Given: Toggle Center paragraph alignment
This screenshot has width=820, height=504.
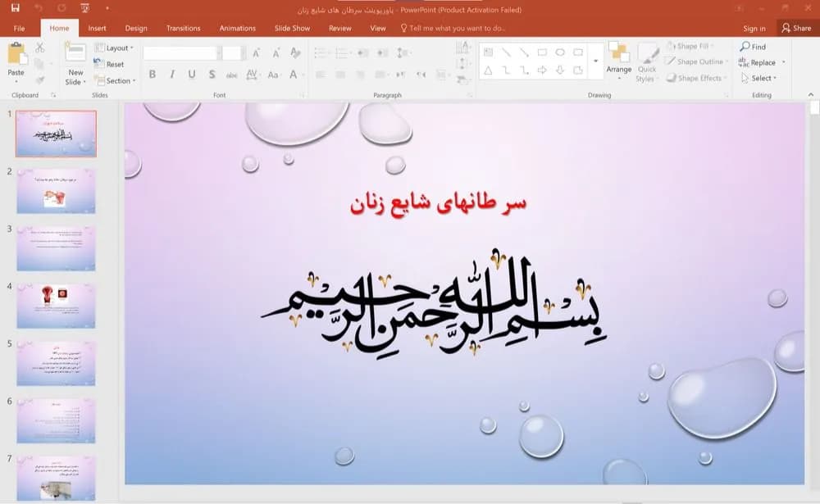Looking at the screenshot, I should (340, 75).
